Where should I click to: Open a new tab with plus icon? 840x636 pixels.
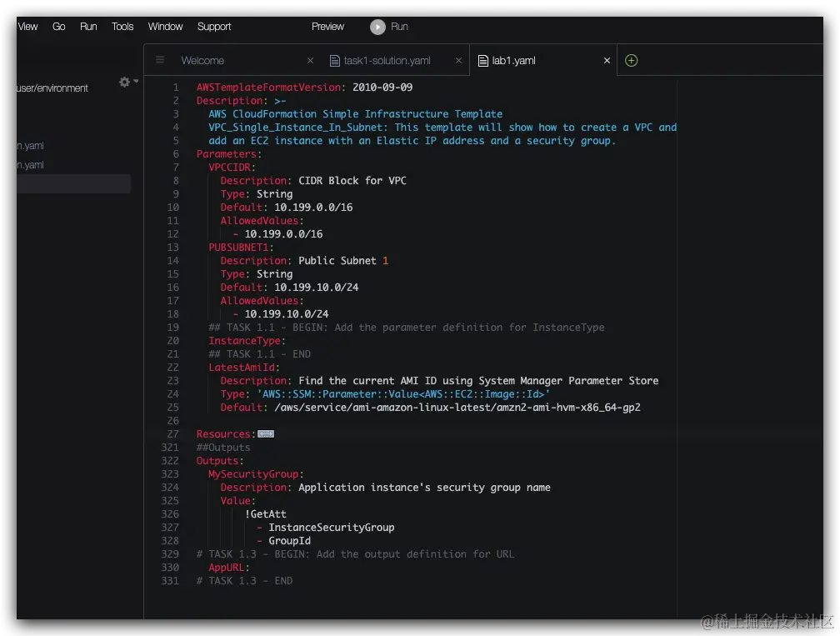click(632, 61)
